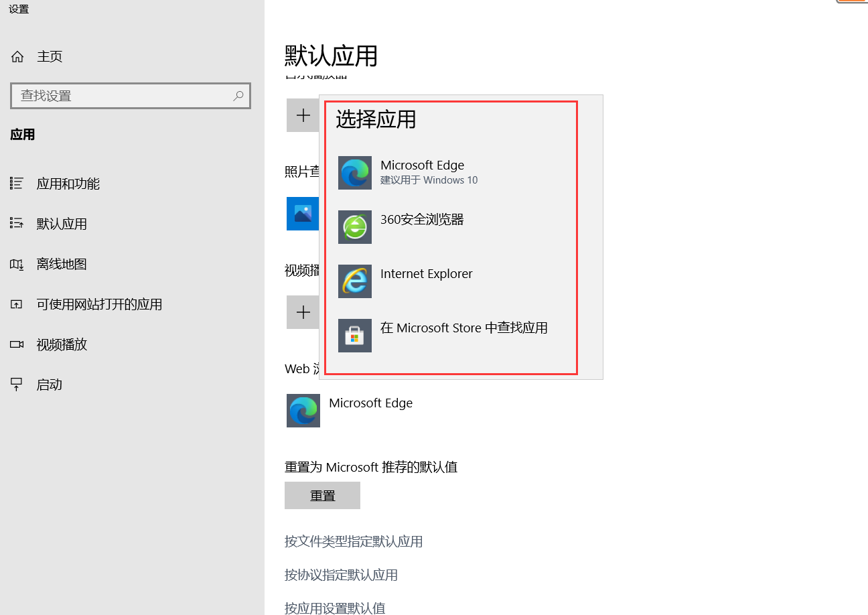The height and width of the screenshot is (615, 868).
Task: Click the Microsoft Edge icon in chooser popup
Action: [355, 173]
